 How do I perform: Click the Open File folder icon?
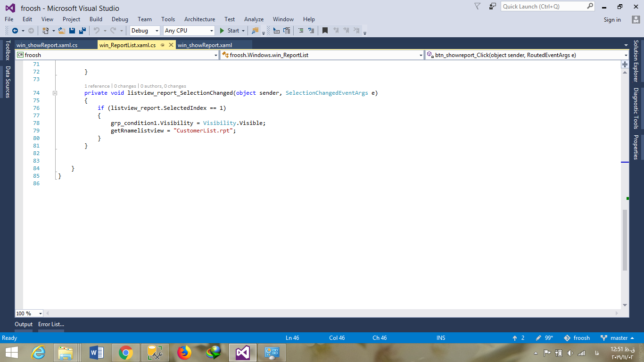pyautogui.click(x=61, y=31)
